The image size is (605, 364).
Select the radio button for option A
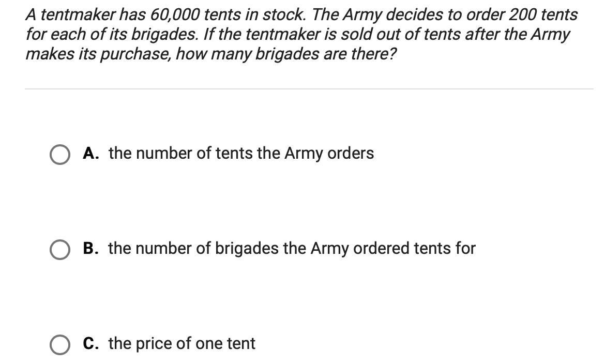(60, 155)
